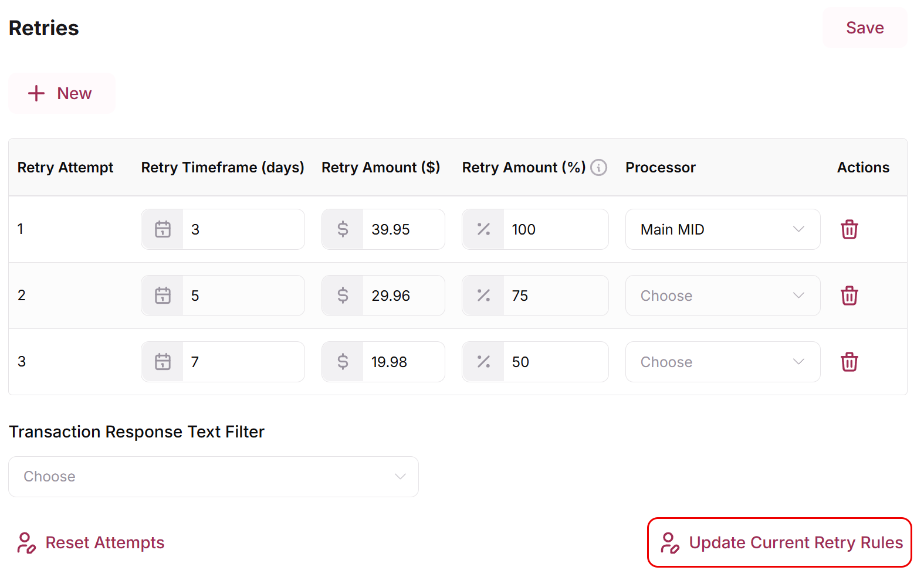Screen dimensions: 924x577
Task: Click the Actions column header
Action: (863, 168)
